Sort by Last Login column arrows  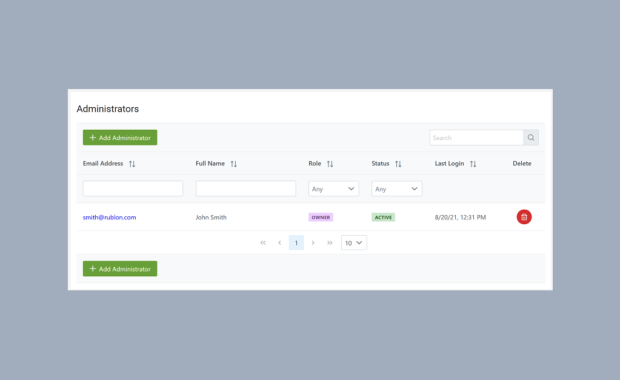(x=473, y=164)
